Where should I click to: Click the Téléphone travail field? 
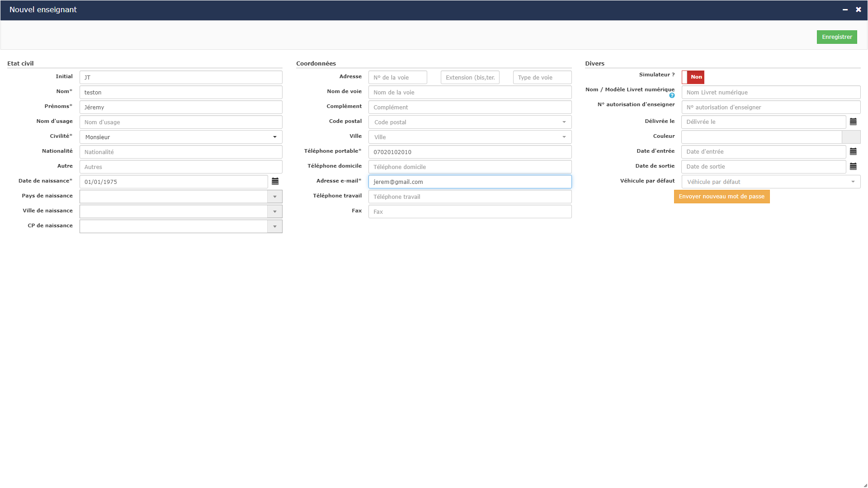tap(470, 197)
